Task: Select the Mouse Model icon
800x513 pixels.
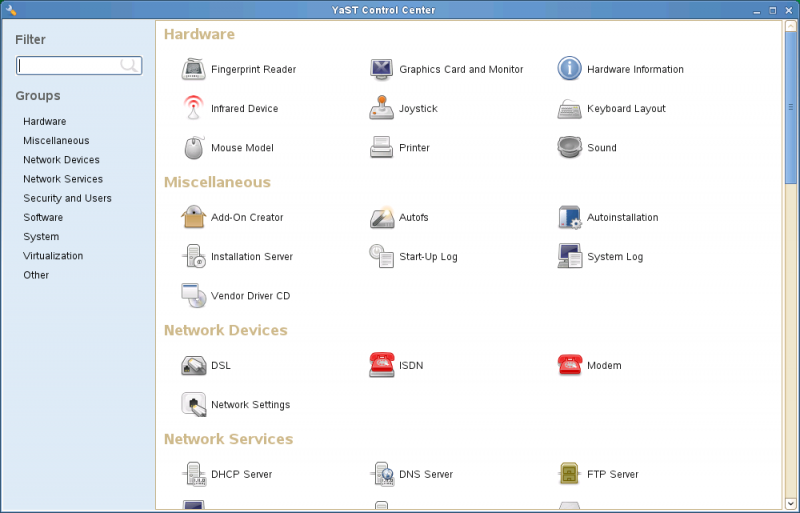Action: 194,148
